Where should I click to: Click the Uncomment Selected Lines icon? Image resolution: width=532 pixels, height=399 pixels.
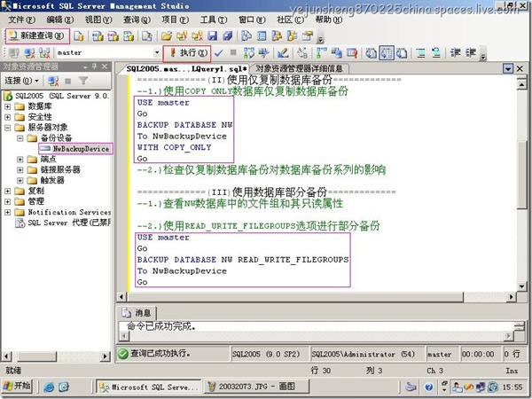click(x=436, y=53)
